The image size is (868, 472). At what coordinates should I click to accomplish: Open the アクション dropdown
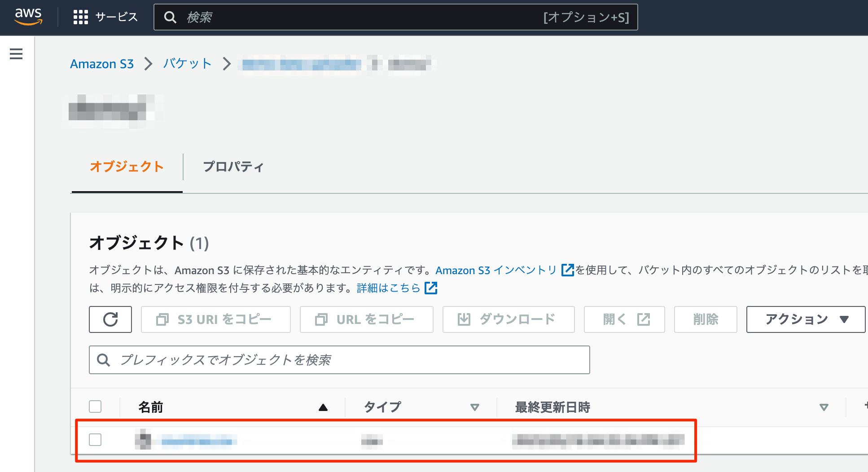pos(805,319)
